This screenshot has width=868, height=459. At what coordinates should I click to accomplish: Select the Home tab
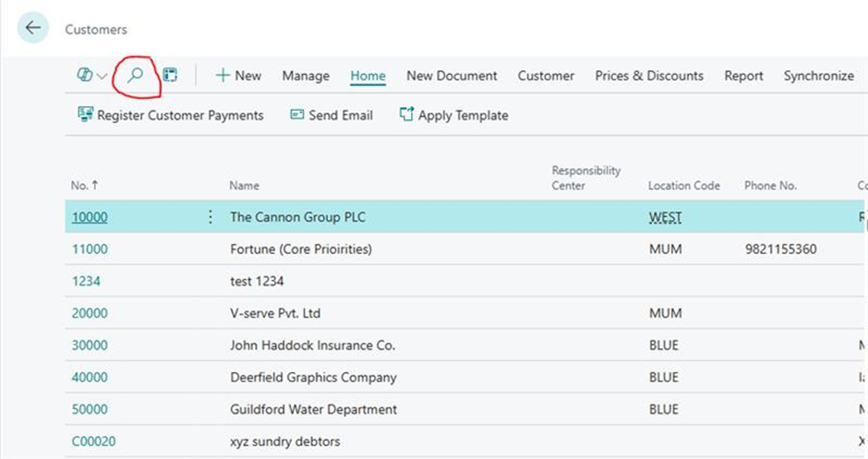point(368,76)
